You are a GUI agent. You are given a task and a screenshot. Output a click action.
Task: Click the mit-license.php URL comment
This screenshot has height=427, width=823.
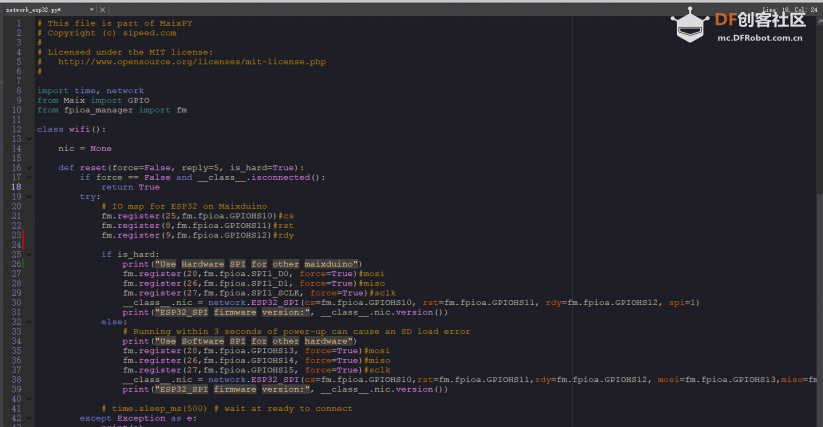(192, 62)
